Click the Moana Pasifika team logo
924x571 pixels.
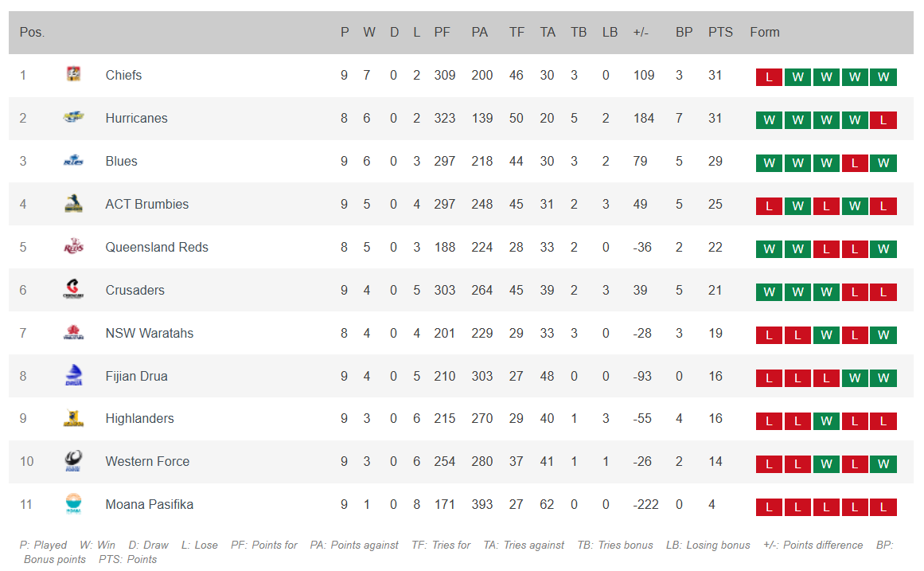click(x=73, y=504)
